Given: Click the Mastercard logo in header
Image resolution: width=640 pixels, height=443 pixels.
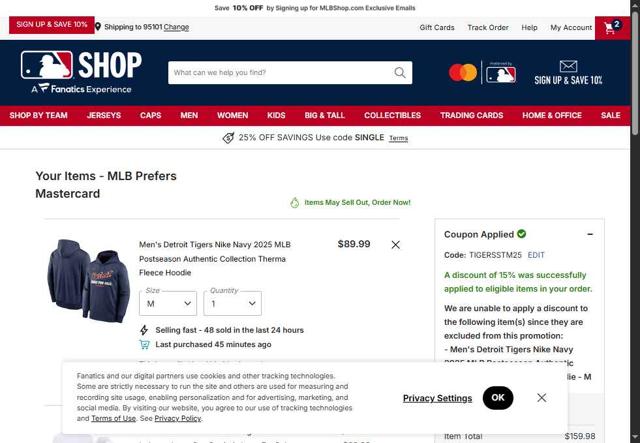Looking at the screenshot, I should coord(463,73).
